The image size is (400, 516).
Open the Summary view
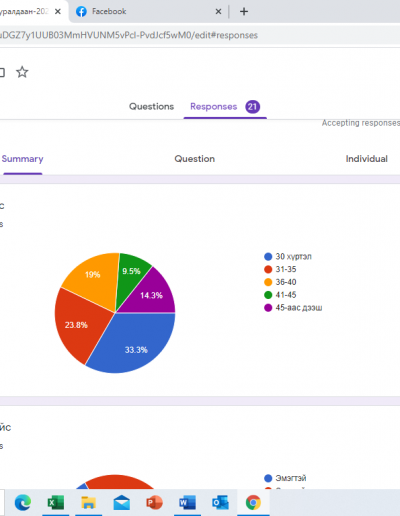coord(22,159)
